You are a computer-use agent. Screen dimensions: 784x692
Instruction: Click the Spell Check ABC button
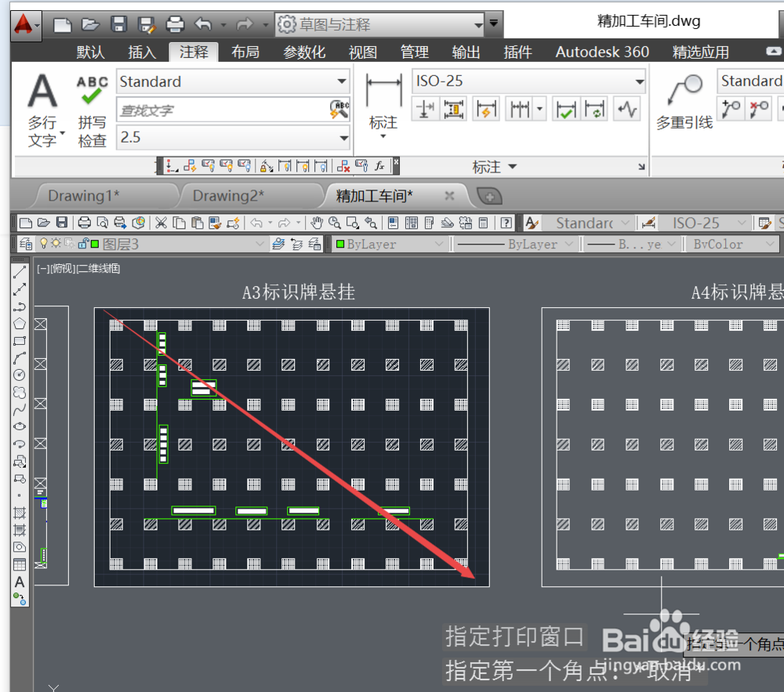pyautogui.click(x=92, y=111)
